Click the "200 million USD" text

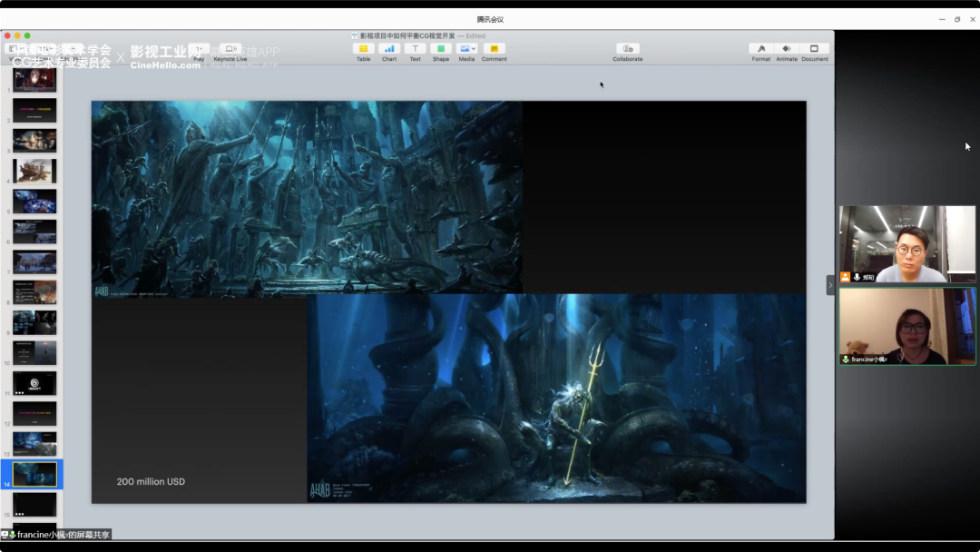pos(151,481)
